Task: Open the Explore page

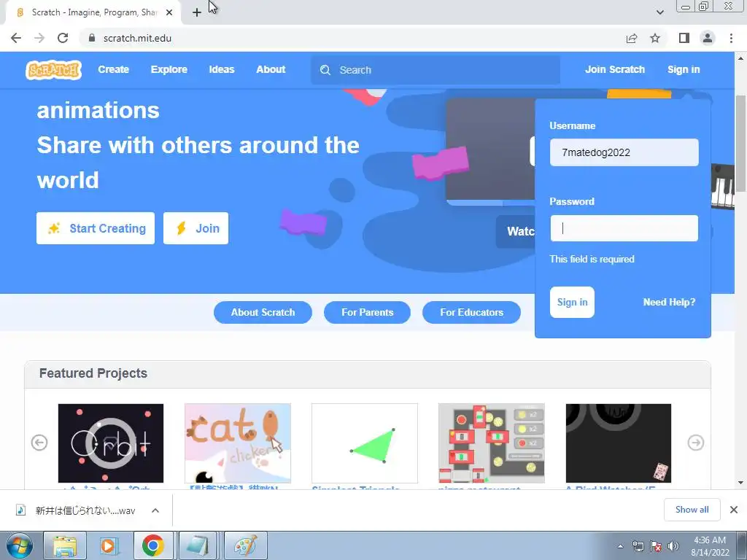Action: [x=169, y=69]
